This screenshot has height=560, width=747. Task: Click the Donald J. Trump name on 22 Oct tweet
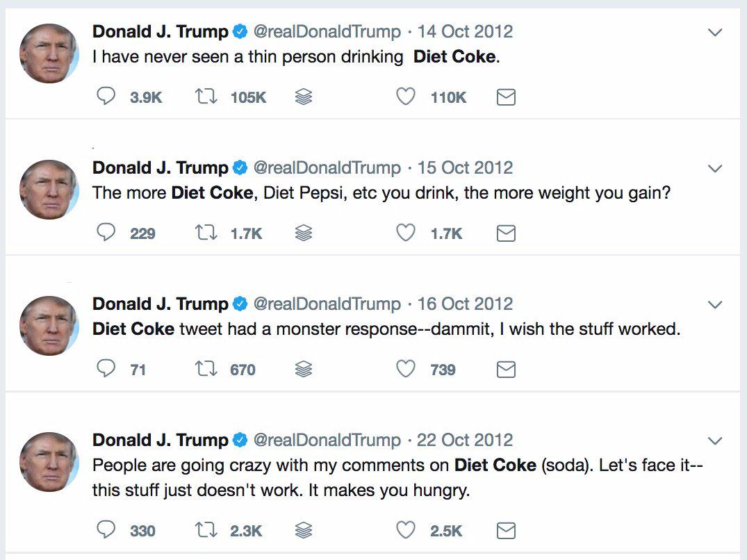click(x=160, y=440)
